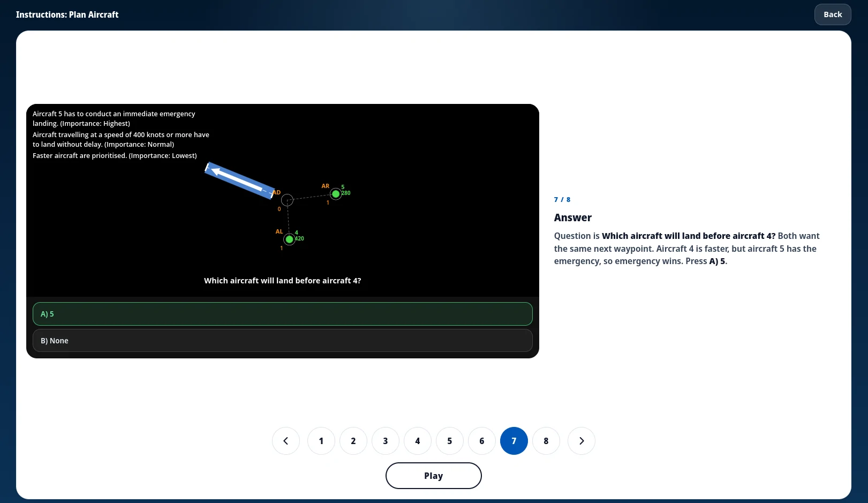The height and width of the screenshot is (503, 868).
Task: Click the 'Answer' heading
Action: coord(573,217)
